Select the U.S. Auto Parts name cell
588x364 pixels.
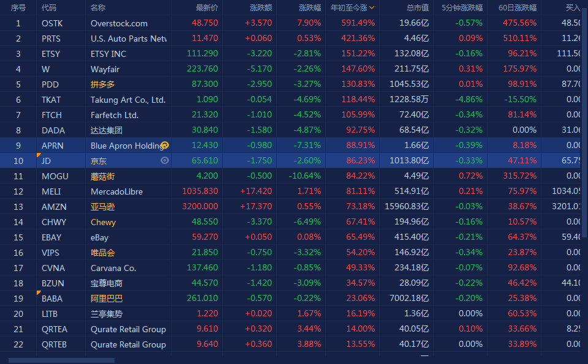tap(128, 39)
